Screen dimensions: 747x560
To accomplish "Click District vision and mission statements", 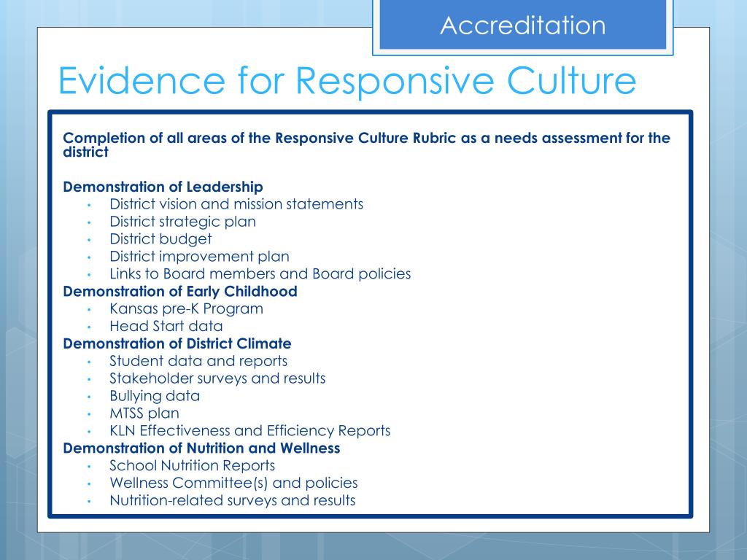I will (236, 204).
